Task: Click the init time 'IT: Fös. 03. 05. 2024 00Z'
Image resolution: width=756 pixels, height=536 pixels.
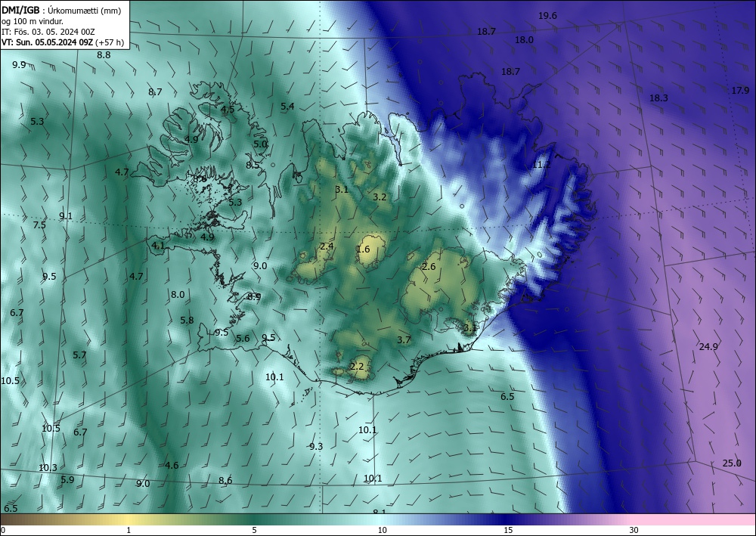Action: (x=48, y=32)
